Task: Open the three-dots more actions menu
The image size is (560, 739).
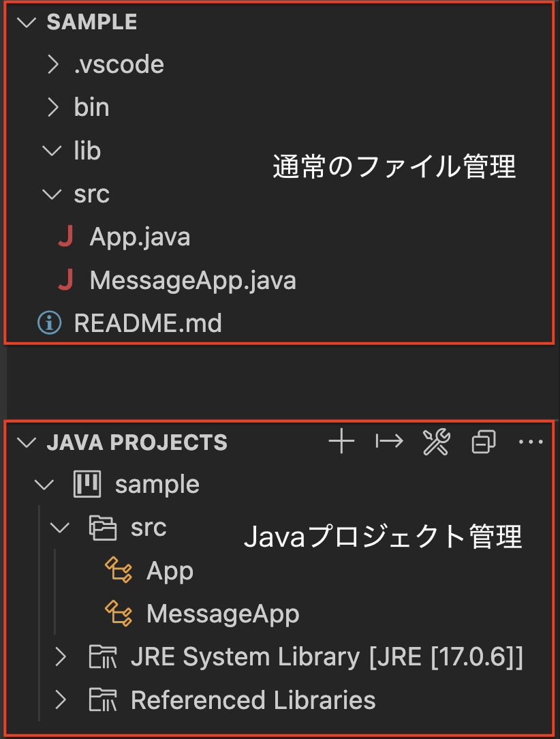Action: pyautogui.click(x=531, y=442)
